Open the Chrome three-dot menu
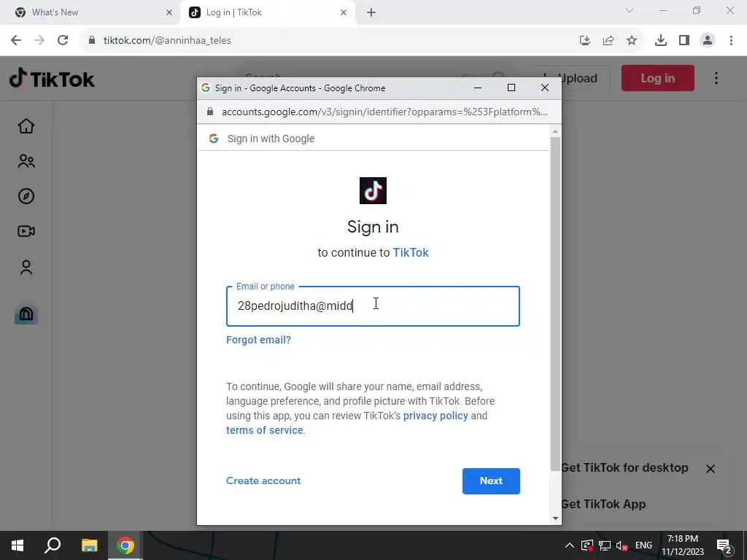This screenshot has width=747, height=560. point(731,41)
